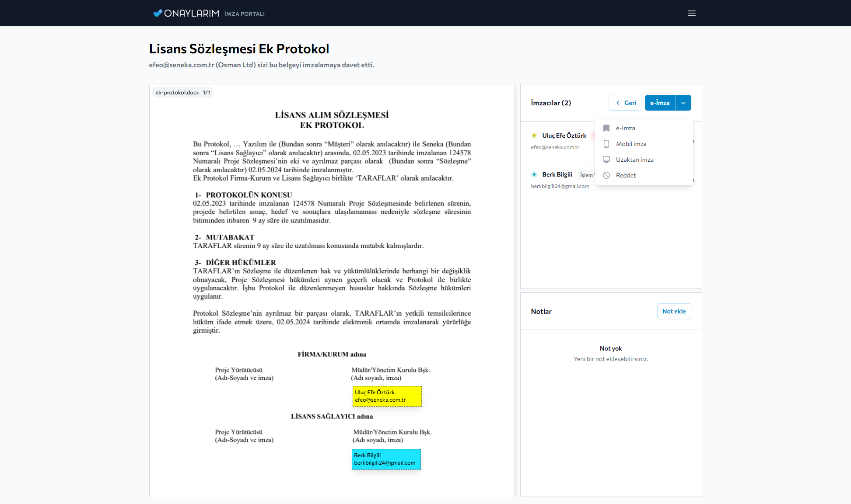Viewport: 851px width, 504px height.
Task: Open the ek-protokol.docx page indicator
Action: (182, 92)
